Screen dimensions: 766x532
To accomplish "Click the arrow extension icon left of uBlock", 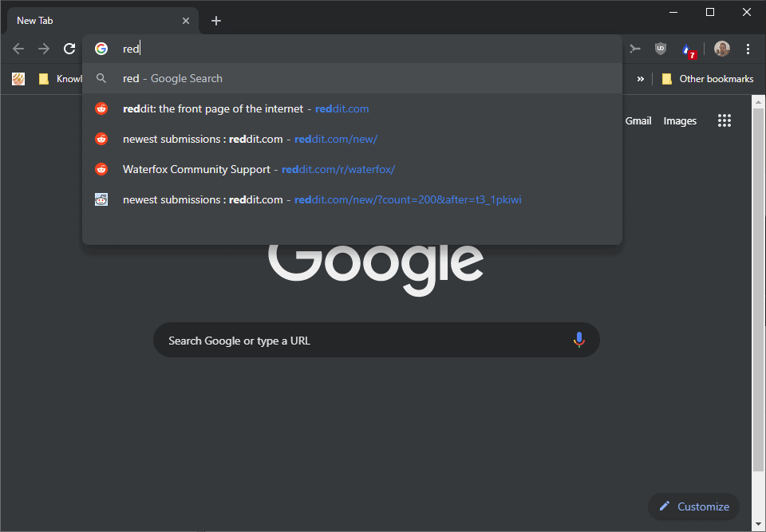I will coord(634,49).
